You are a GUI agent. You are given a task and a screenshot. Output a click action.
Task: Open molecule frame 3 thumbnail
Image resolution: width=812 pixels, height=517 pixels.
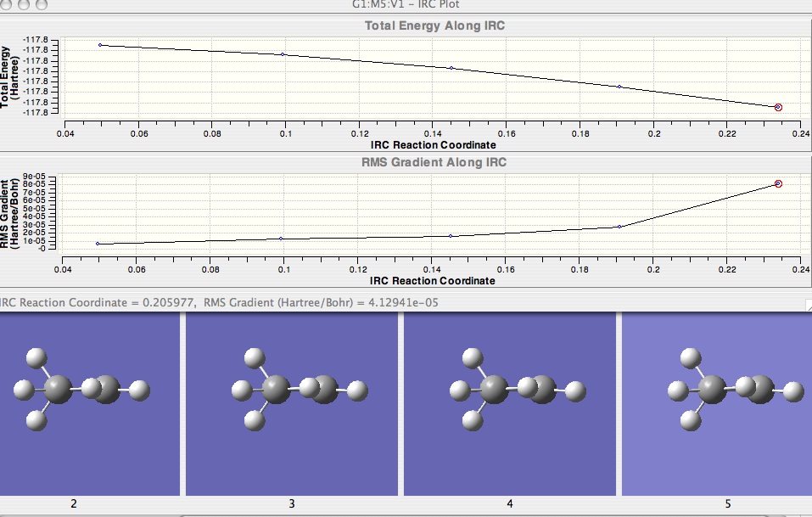[x=292, y=404]
